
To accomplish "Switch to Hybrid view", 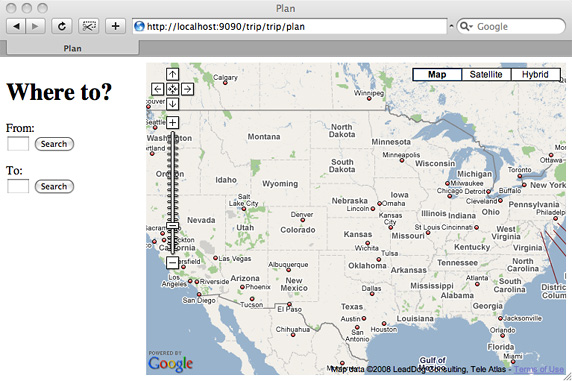I will 535,74.
